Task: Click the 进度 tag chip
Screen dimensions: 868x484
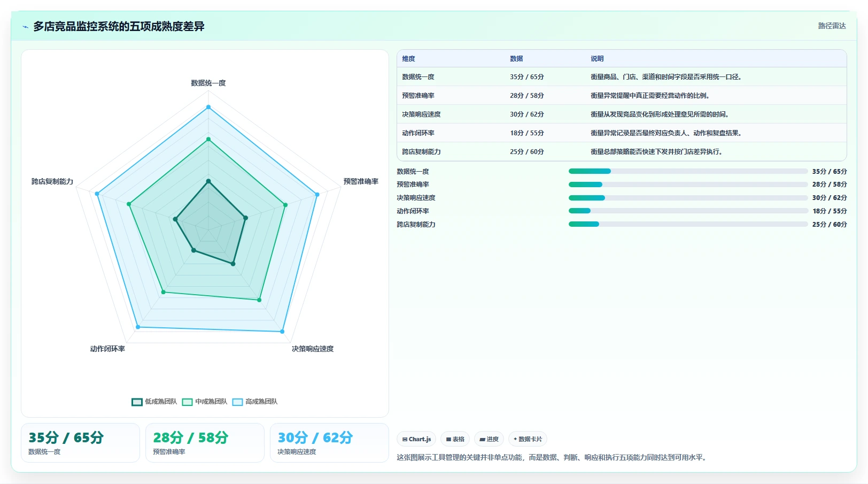Action: 489,439
